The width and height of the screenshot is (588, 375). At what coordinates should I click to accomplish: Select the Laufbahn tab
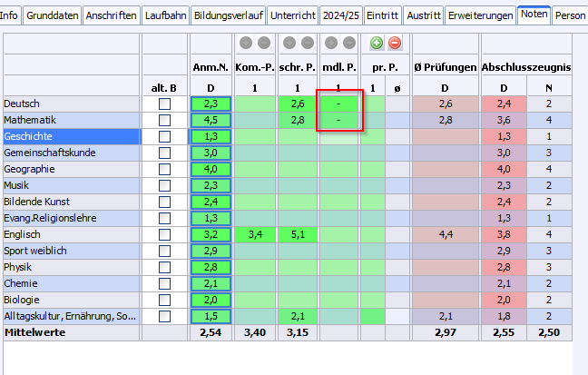click(x=165, y=15)
